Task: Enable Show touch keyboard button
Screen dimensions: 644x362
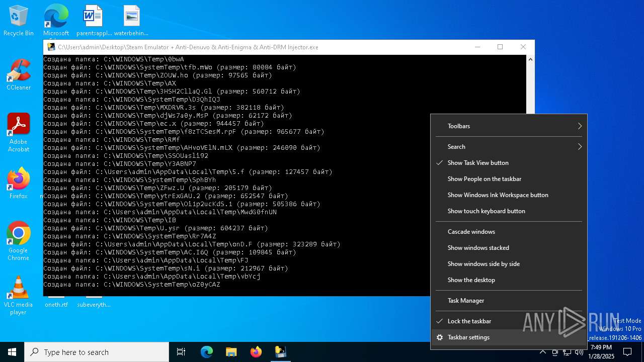Action: click(509, 211)
